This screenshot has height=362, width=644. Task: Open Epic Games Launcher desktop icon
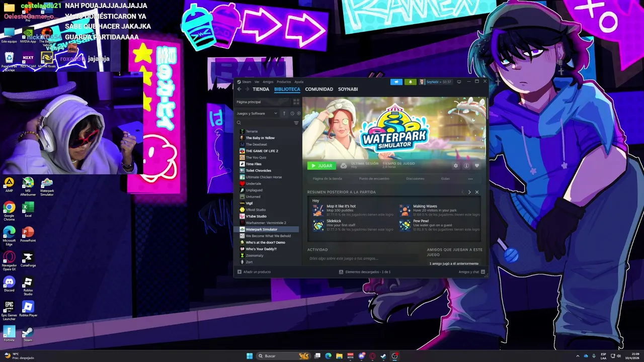9,311
